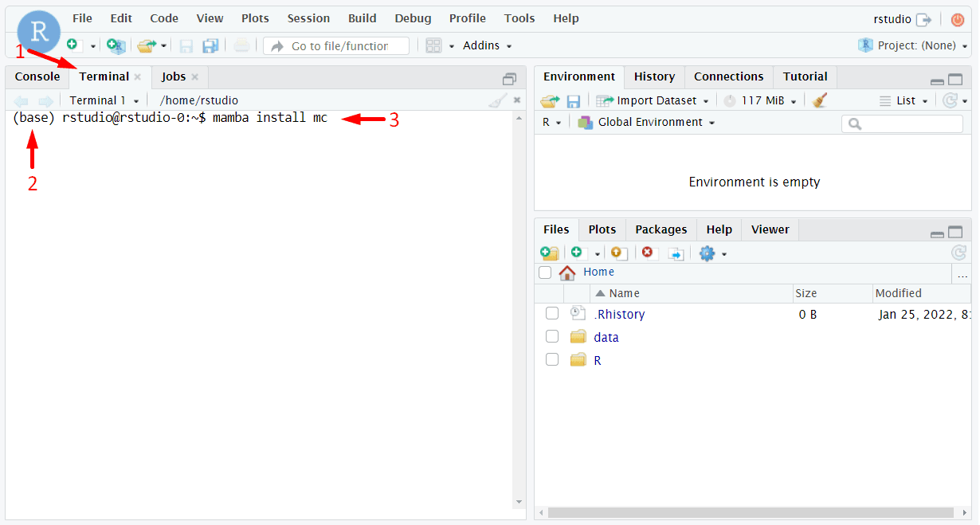Open the Session menu
This screenshot has width=980, height=525.
point(308,18)
